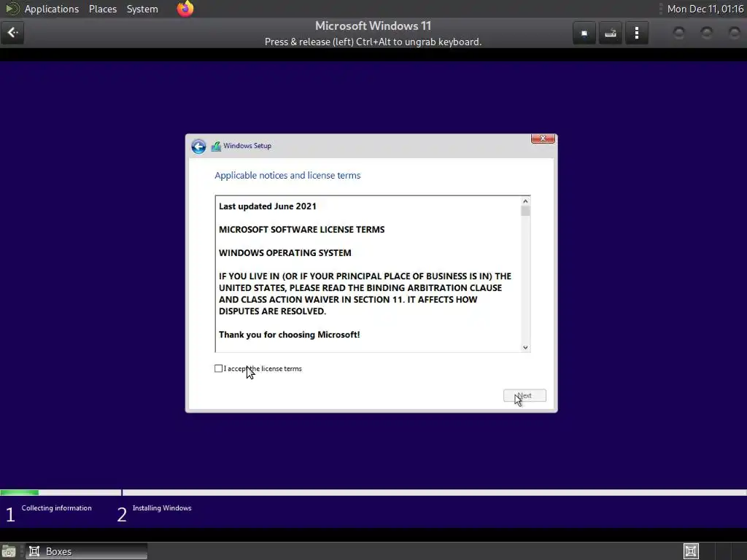This screenshot has height=560, width=747.
Task: Click the license scrollbar up arrow
Action: pos(525,201)
